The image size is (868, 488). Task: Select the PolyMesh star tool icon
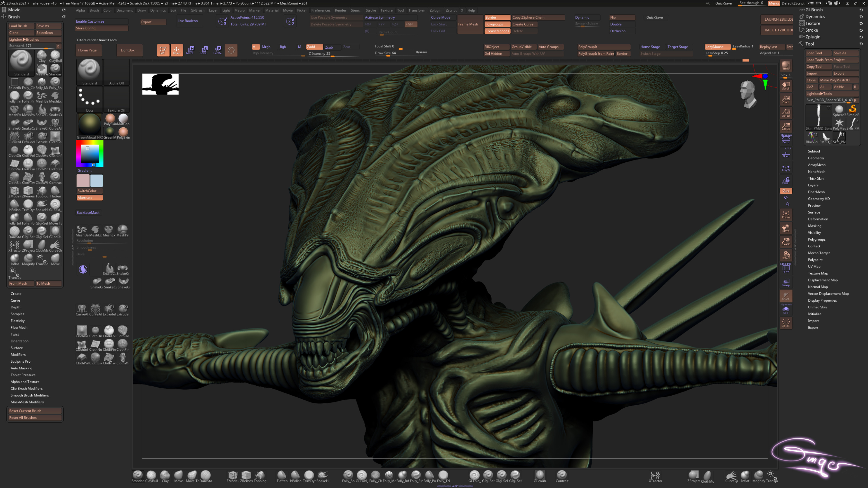(x=839, y=124)
